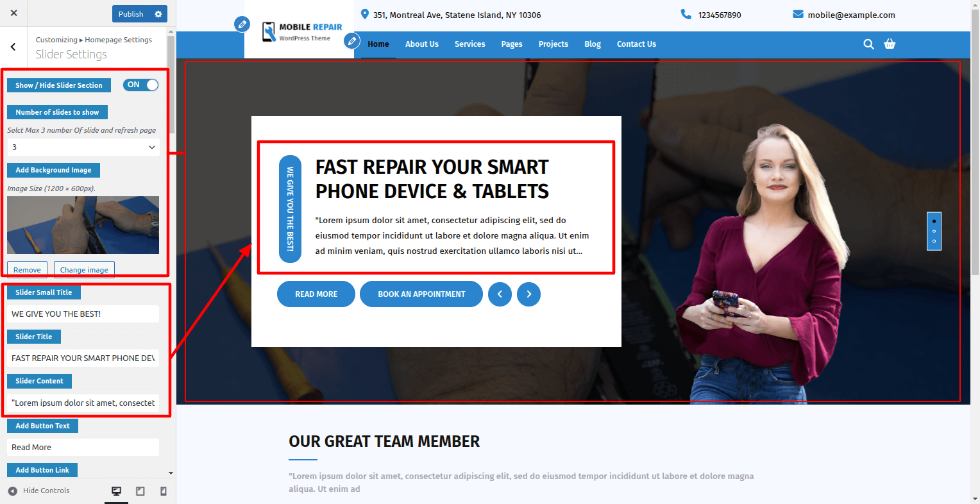Image resolution: width=980 pixels, height=504 pixels.
Task: Select the third slide indicator dot
Action: point(934,241)
